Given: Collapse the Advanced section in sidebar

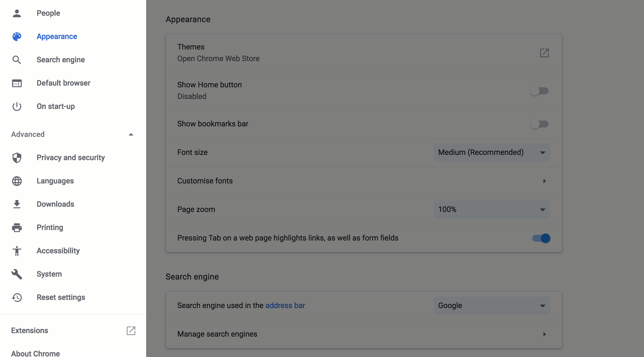Looking at the screenshot, I should (131, 134).
